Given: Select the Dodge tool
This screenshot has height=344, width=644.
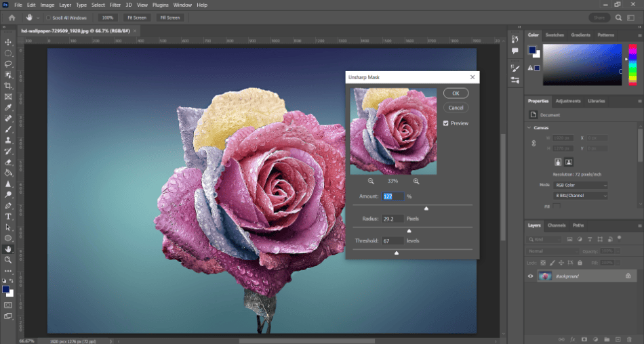Looking at the screenshot, I should [8, 194].
